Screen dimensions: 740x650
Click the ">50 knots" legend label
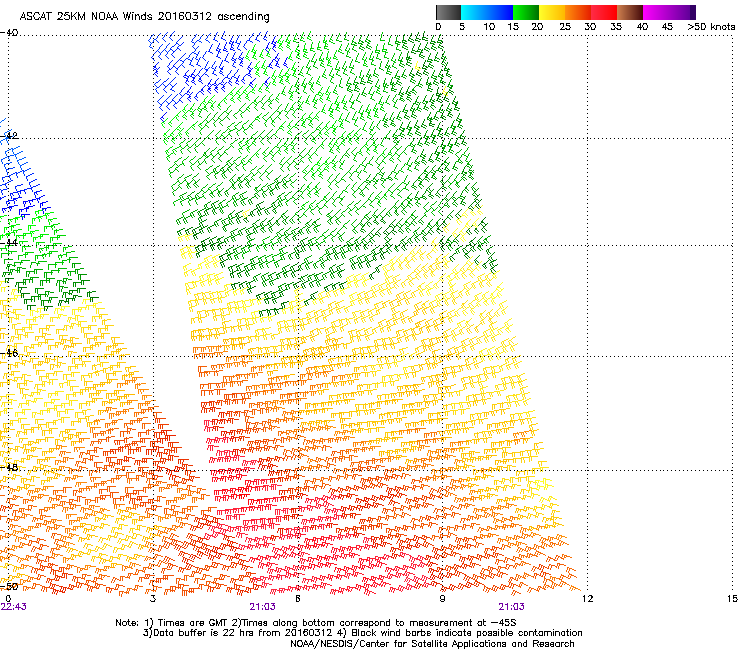tap(711, 27)
